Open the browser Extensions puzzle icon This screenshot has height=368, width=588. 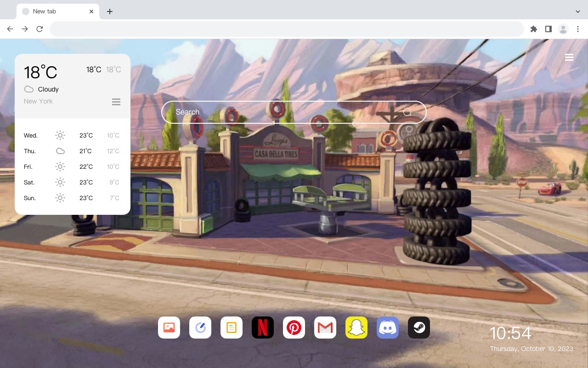533,29
